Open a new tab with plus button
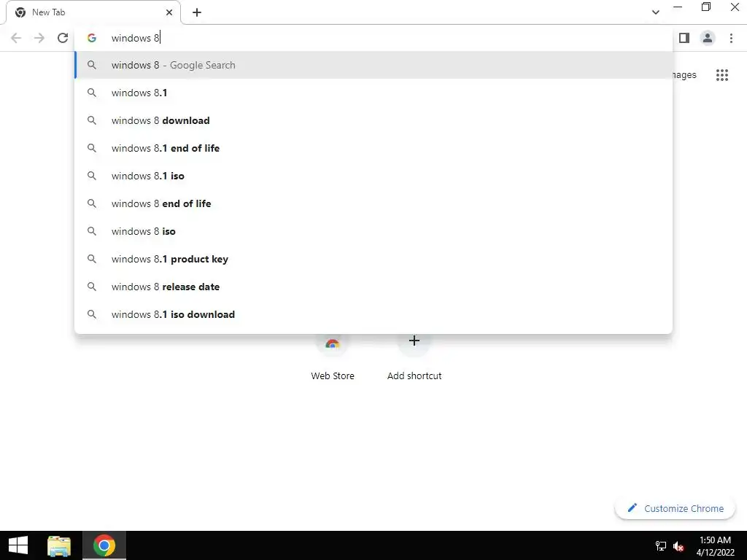The image size is (747, 560). pos(197,12)
